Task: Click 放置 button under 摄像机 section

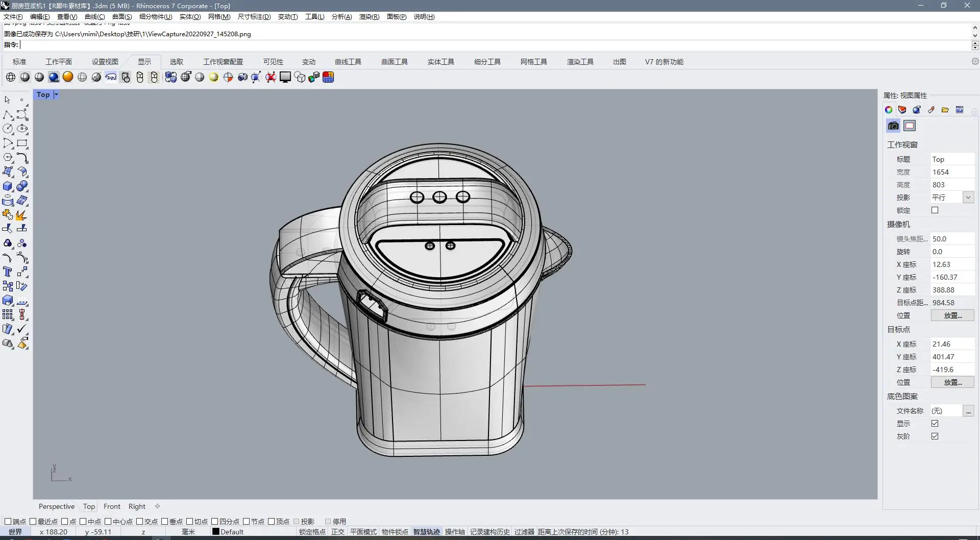Action: (x=952, y=315)
